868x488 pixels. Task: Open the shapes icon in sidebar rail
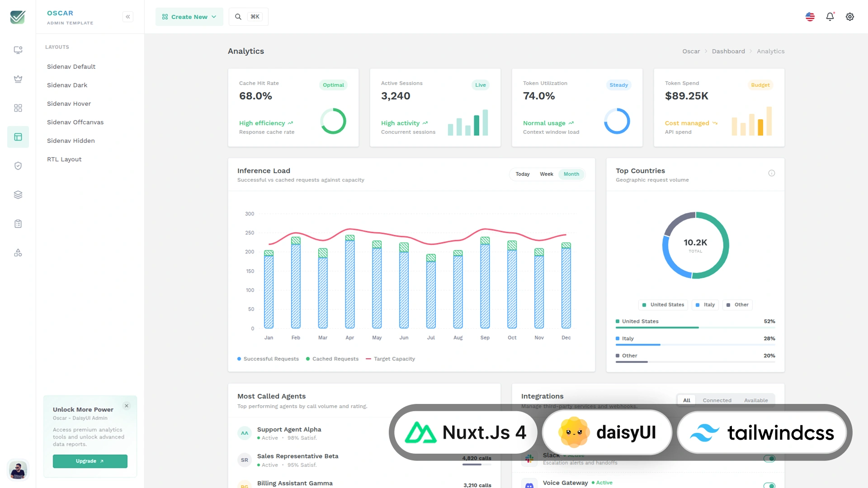coord(18,253)
